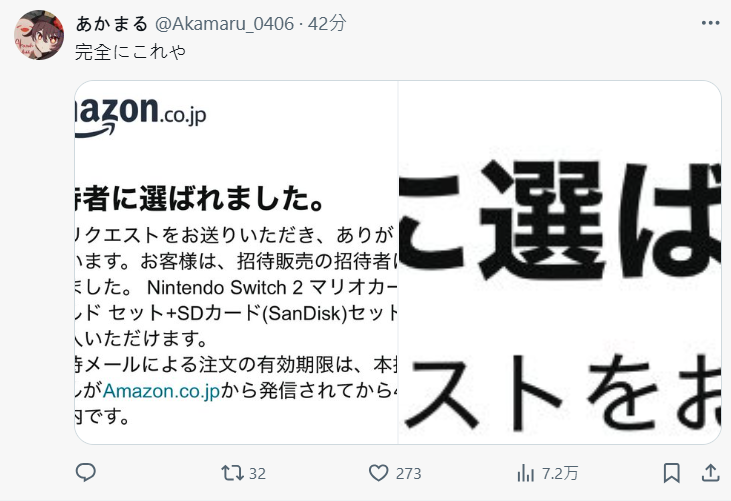
Task: Open あかまる's profile avatar picture
Action: click(x=39, y=35)
